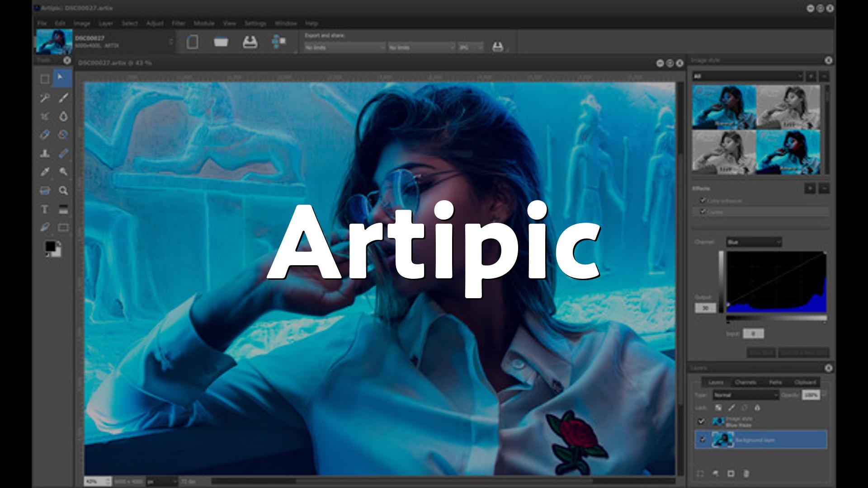Open the first No limits export dropdown

344,47
